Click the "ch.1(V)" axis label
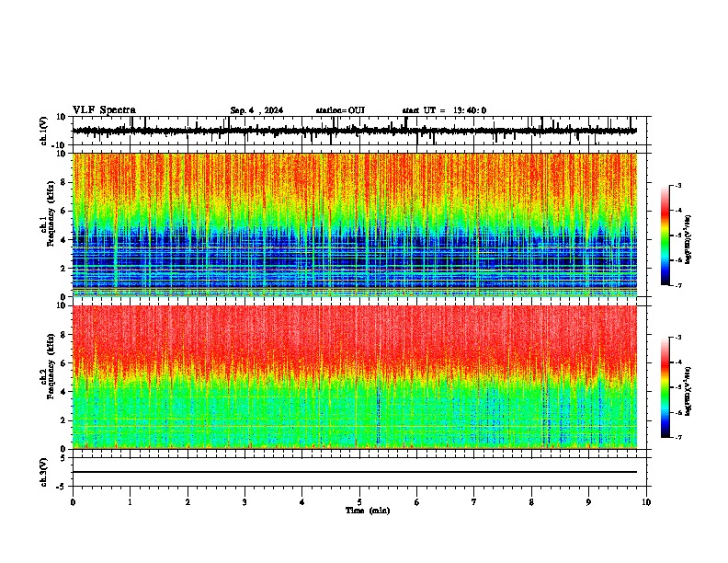The width and height of the screenshot is (728, 563). [44, 131]
